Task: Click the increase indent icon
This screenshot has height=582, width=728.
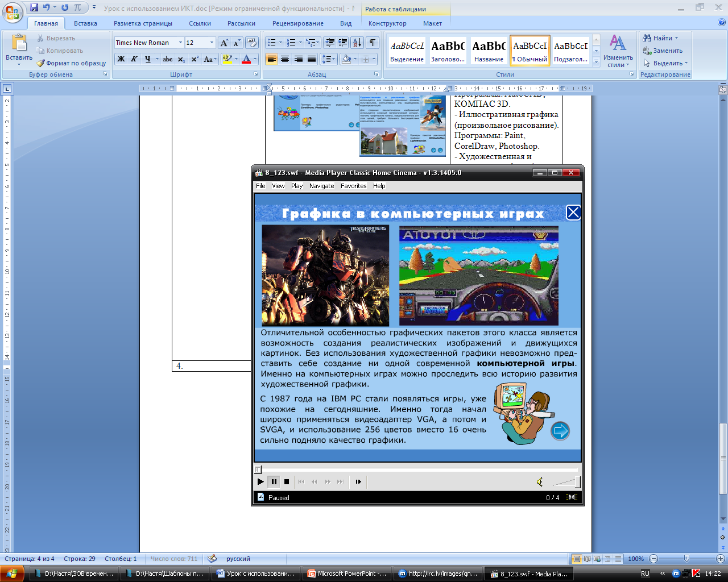Action: click(343, 43)
